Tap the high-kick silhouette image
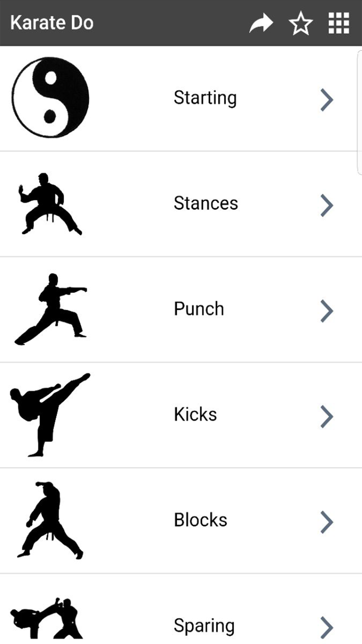This screenshot has height=644, width=362. click(x=50, y=415)
